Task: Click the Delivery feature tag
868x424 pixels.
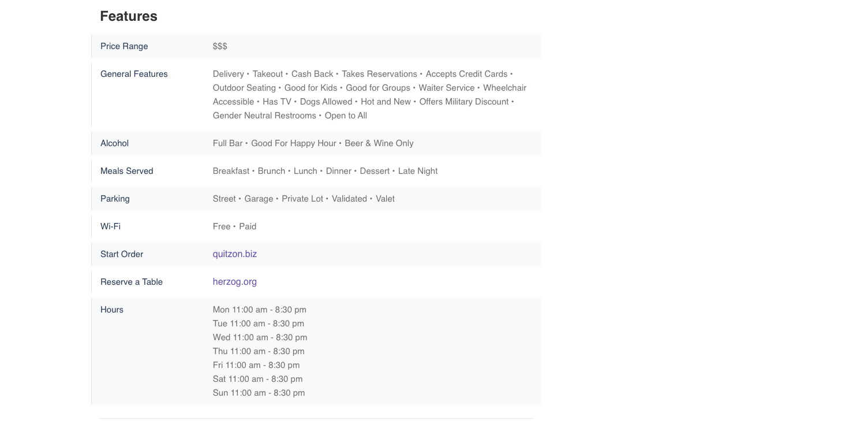Action: coord(229,74)
